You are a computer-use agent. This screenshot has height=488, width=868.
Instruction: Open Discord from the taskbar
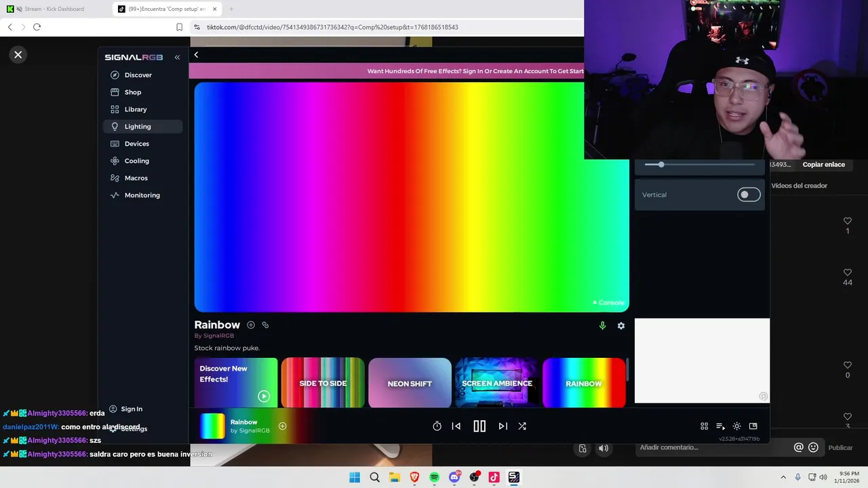[454, 477]
